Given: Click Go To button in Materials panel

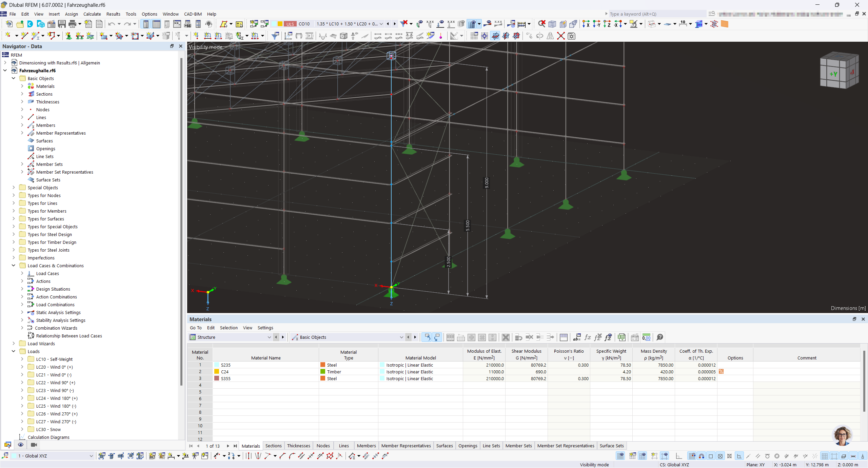Looking at the screenshot, I should pos(195,327).
